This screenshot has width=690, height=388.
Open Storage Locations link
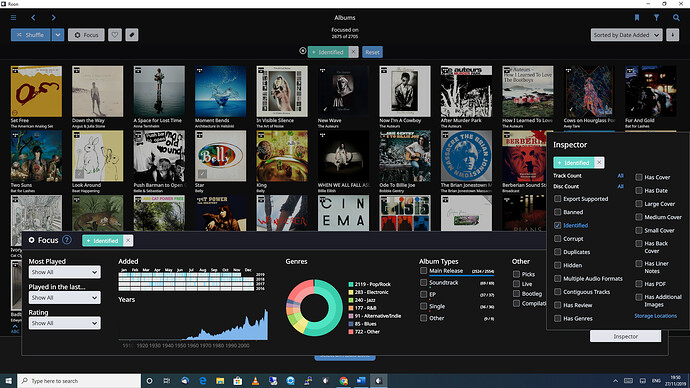tap(655, 316)
